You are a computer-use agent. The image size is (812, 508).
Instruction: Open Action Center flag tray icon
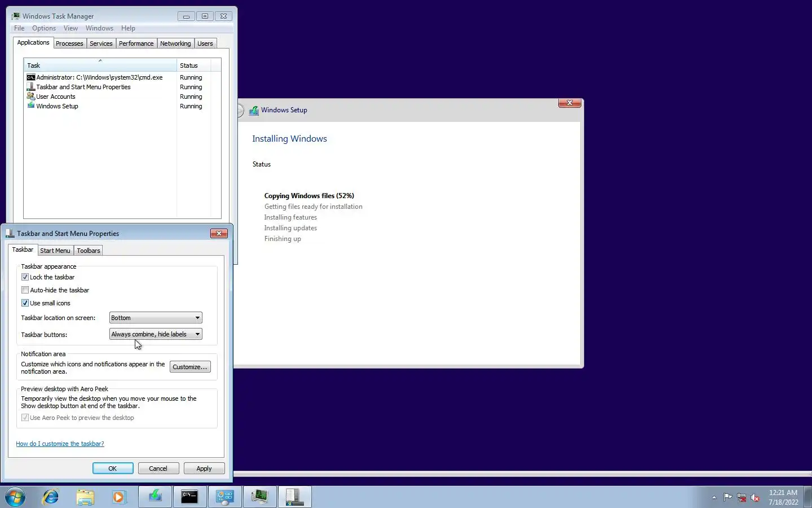[728, 497]
